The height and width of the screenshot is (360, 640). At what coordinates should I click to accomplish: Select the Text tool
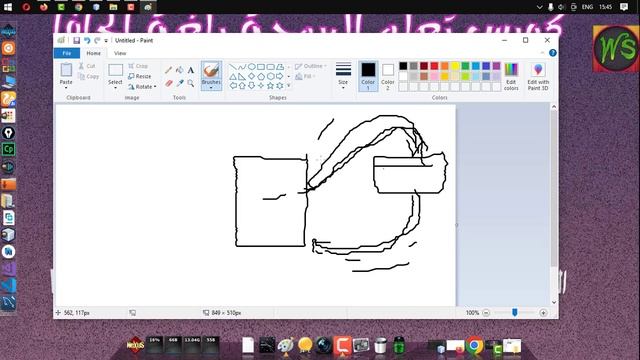pos(191,70)
